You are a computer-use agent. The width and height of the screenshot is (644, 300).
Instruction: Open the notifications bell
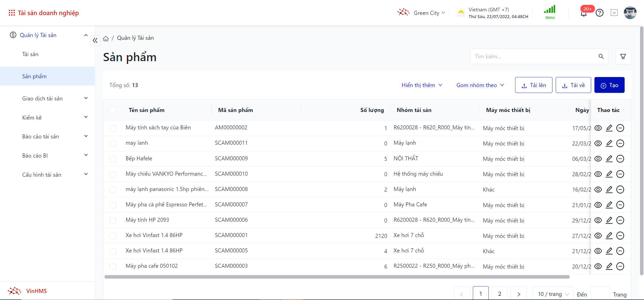pyautogui.click(x=584, y=14)
